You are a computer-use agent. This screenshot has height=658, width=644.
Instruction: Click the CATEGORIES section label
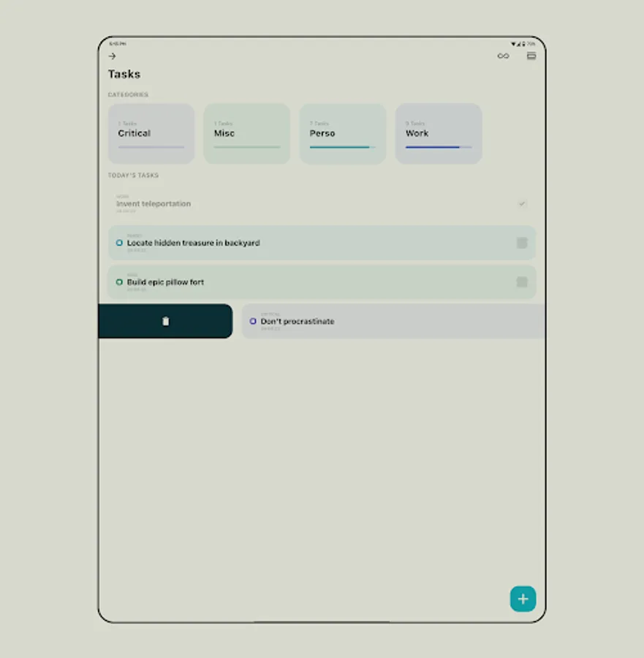coord(128,94)
